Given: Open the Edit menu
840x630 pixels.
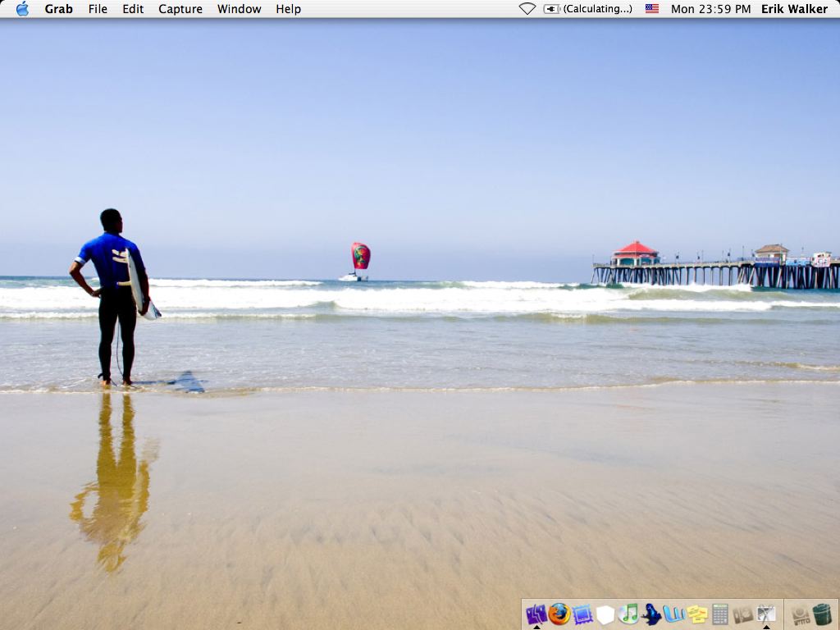Looking at the screenshot, I should pos(133,8).
